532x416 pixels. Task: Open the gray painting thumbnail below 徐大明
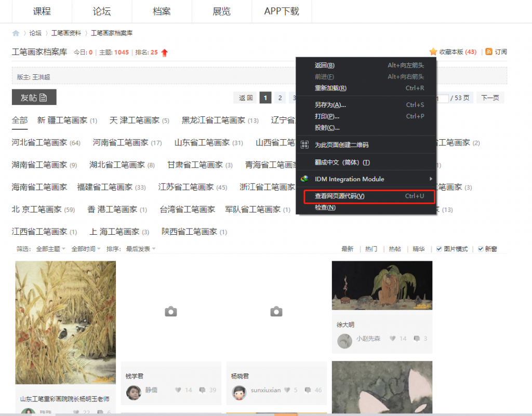[x=382, y=387]
